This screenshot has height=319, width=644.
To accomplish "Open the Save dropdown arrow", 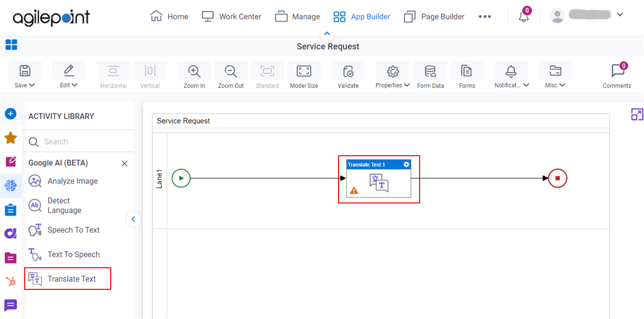I will click(32, 85).
